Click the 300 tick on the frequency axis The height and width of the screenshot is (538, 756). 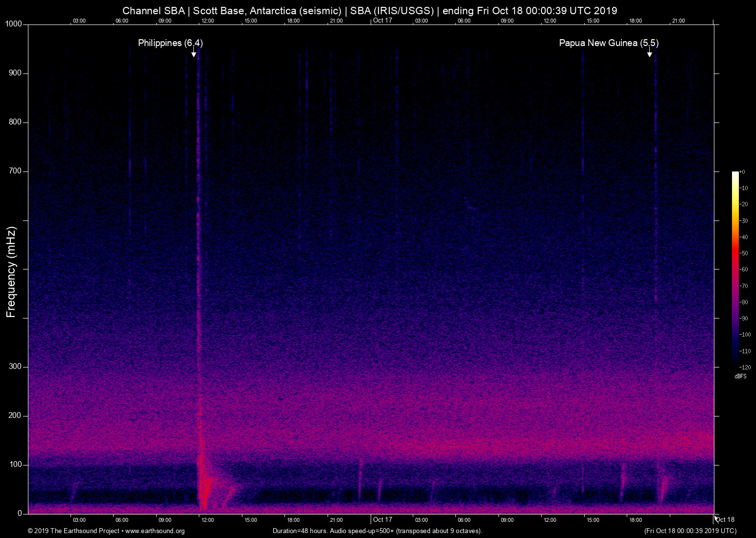point(16,367)
